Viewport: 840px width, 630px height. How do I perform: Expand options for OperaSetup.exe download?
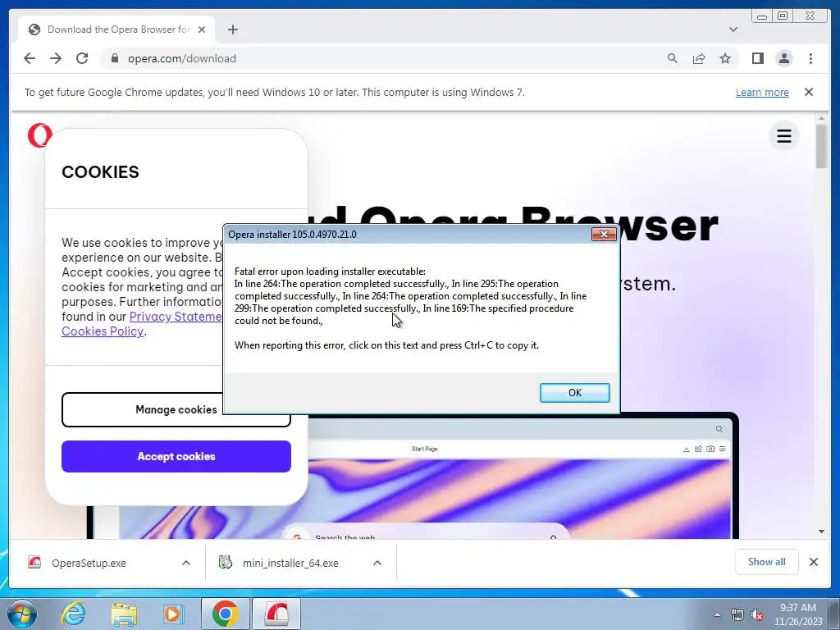pyautogui.click(x=186, y=563)
